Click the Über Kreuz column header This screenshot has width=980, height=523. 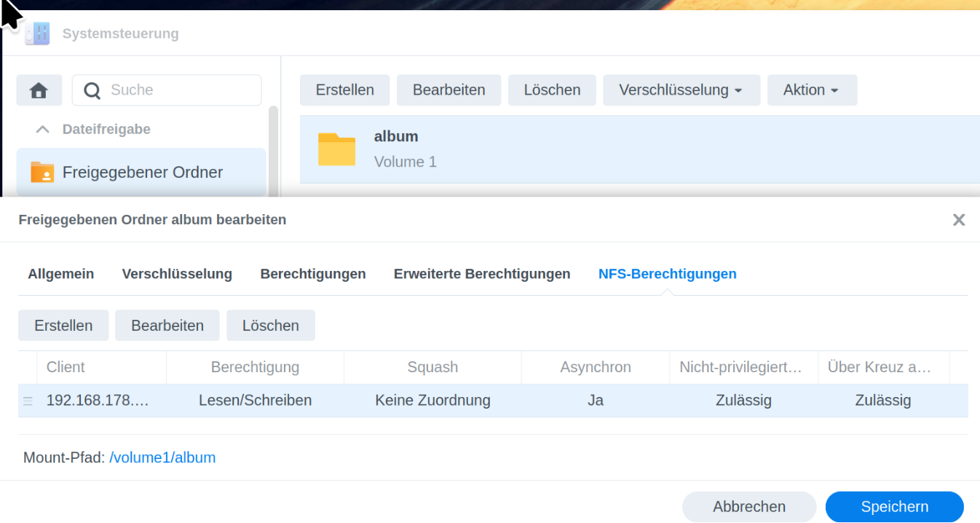pyautogui.click(x=884, y=368)
